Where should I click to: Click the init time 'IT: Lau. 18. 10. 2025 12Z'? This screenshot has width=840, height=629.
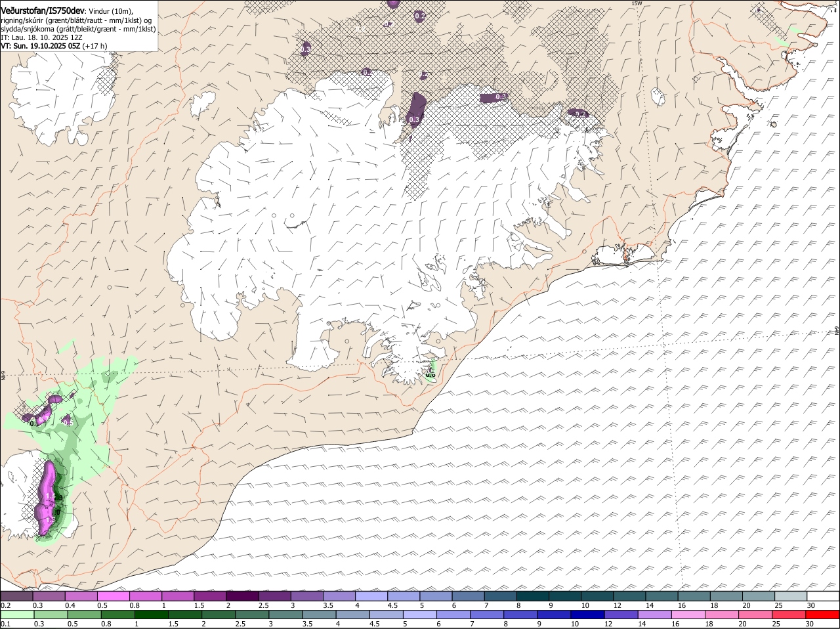(42, 37)
